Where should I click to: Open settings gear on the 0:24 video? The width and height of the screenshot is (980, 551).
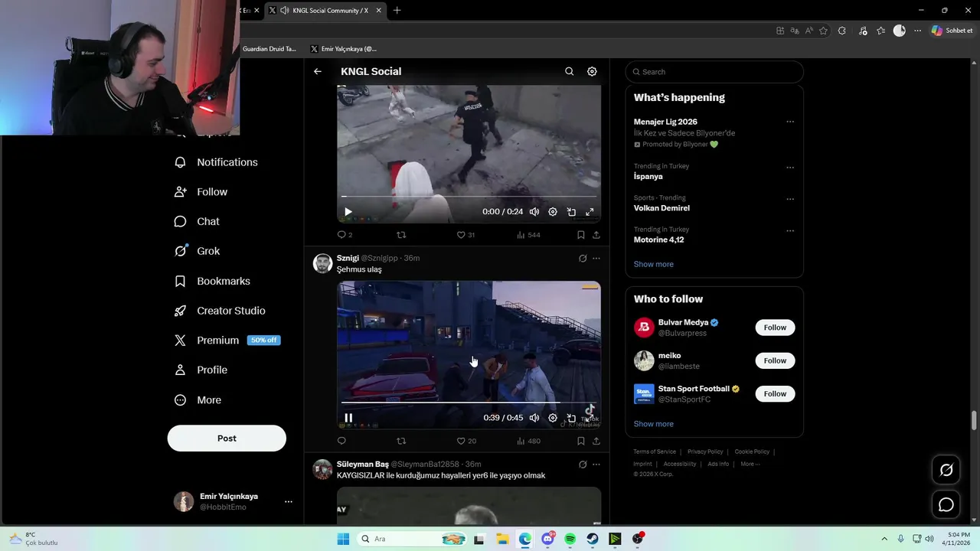point(553,212)
